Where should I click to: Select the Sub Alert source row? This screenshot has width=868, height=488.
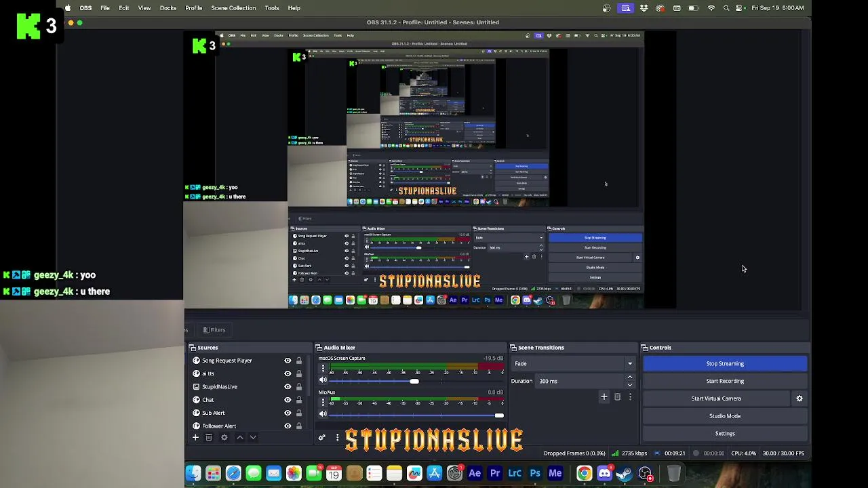pos(248,413)
